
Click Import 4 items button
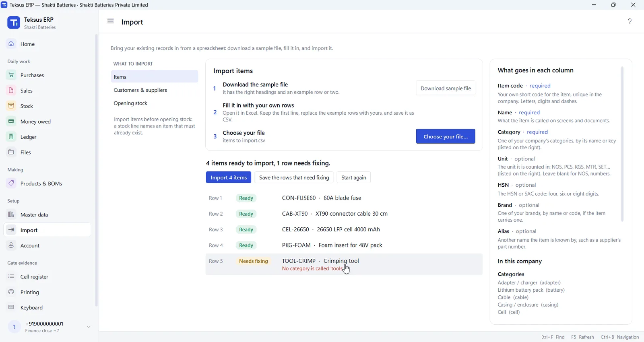coord(229,177)
